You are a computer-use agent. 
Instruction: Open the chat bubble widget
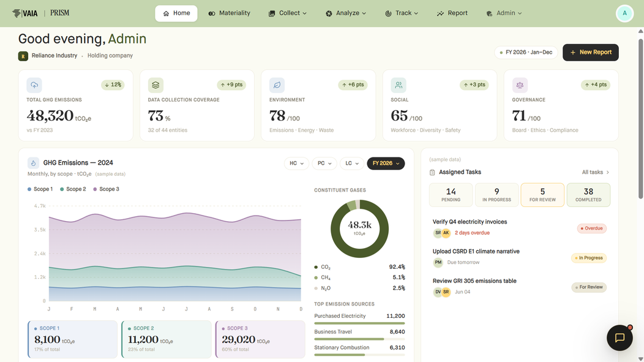coord(620,337)
